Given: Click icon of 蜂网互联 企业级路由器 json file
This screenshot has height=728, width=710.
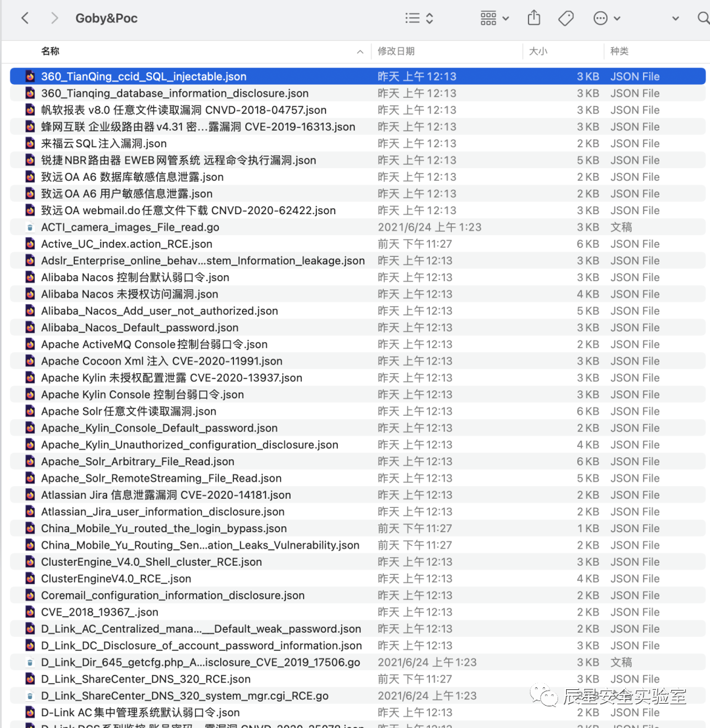Looking at the screenshot, I should (30, 126).
